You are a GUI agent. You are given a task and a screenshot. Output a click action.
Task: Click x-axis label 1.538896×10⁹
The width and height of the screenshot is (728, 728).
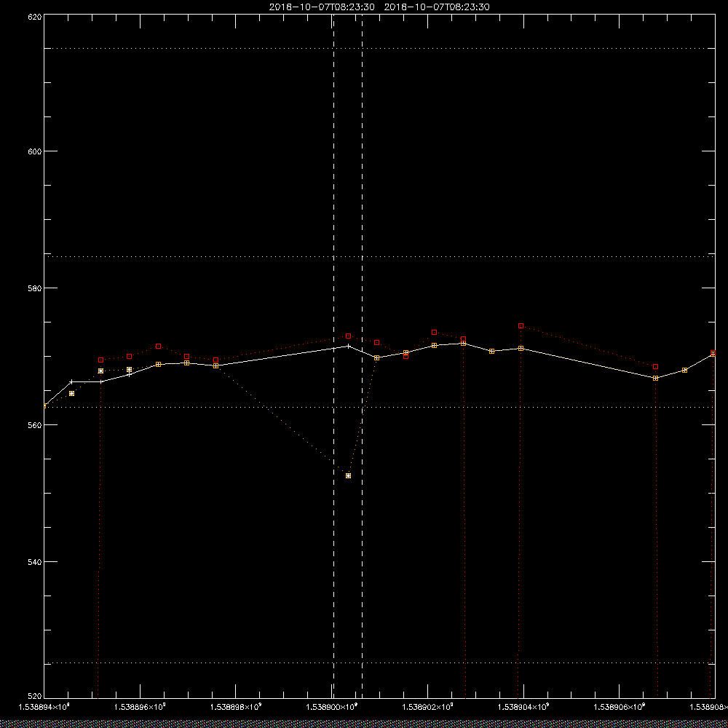coord(141,707)
